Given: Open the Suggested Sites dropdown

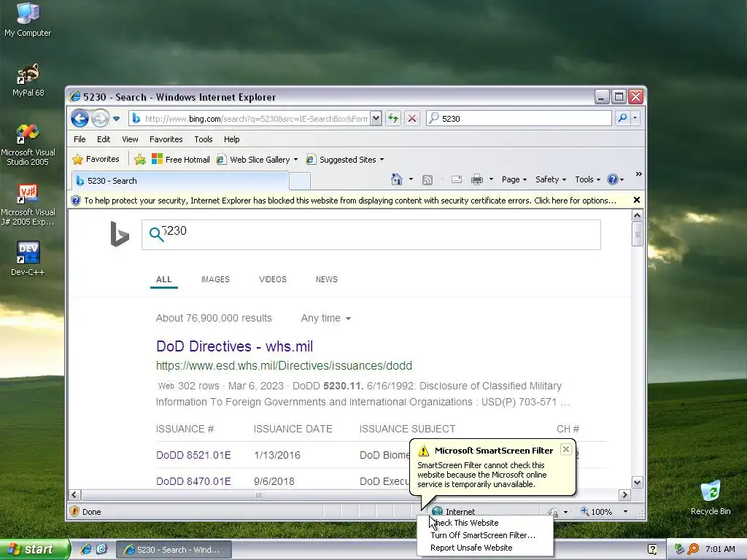Looking at the screenshot, I should point(345,160).
